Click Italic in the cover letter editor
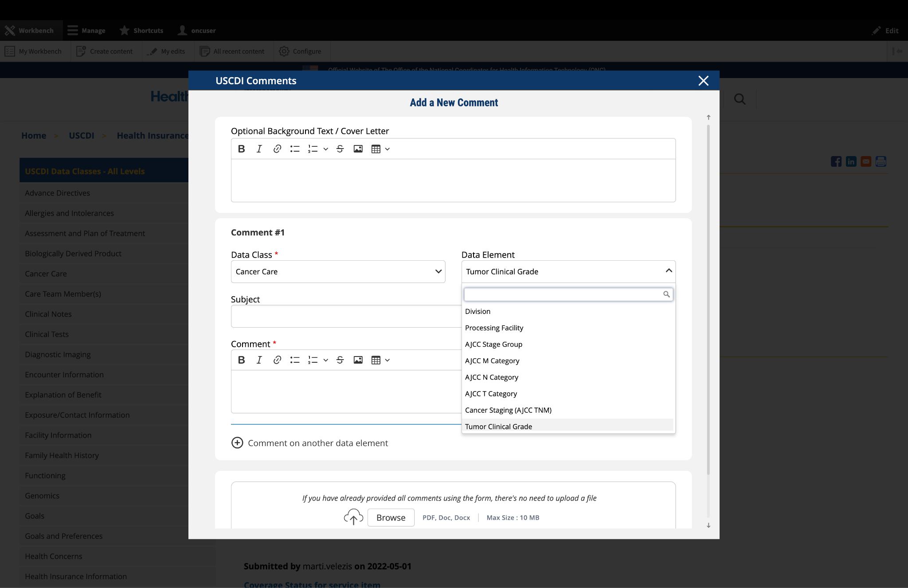Screen dimensions: 908x588 tap(259, 149)
